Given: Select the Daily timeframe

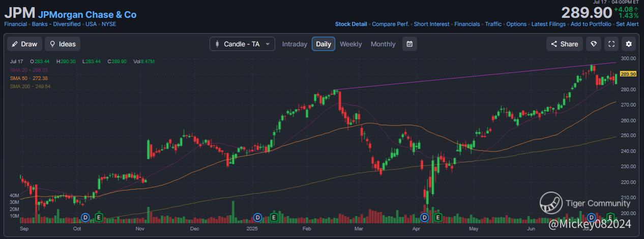Looking at the screenshot, I should pyautogui.click(x=324, y=44).
